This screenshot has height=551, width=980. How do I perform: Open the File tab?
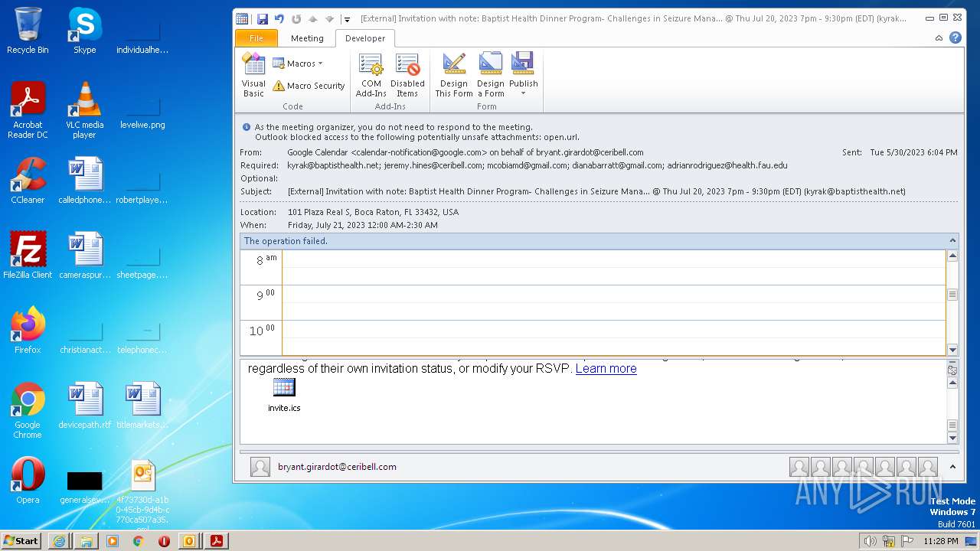coord(256,38)
